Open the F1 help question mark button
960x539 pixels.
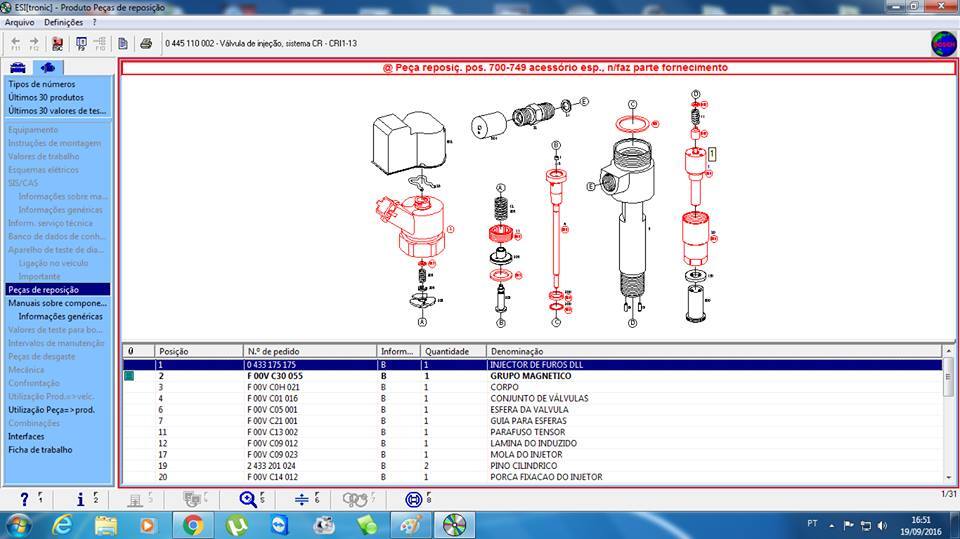pyautogui.click(x=24, y=500)
